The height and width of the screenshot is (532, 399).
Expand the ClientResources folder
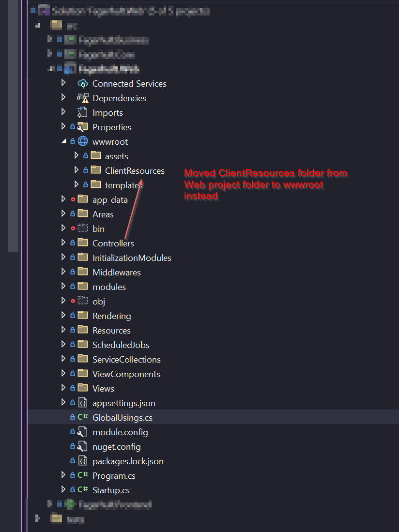coord(76,170)
